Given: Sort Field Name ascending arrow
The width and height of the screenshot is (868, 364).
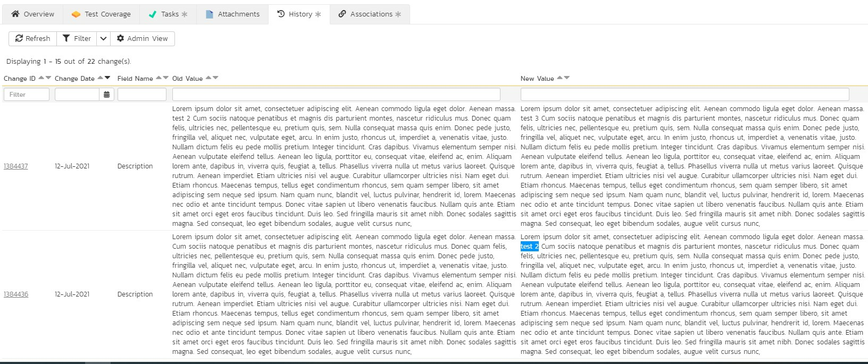Looking at the screenshot, I should (158, 78).
